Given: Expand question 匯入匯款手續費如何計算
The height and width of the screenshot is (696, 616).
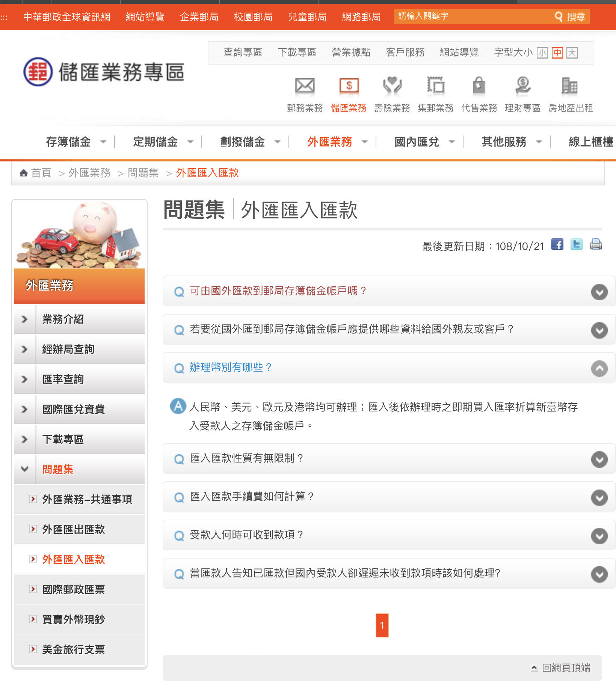Looking at the screenshot, I should (389, 497).
